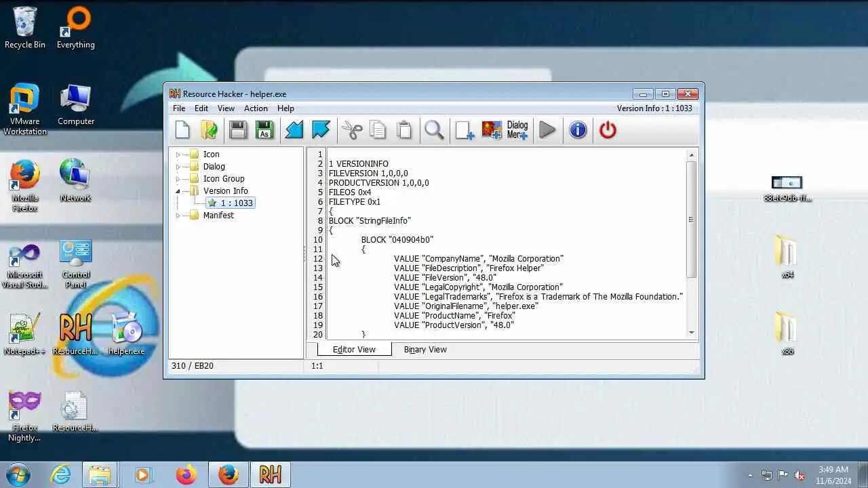Click the Windows Start button
Image resolution: width=868 pixels, height=488 pixels.
click(17, 474)
